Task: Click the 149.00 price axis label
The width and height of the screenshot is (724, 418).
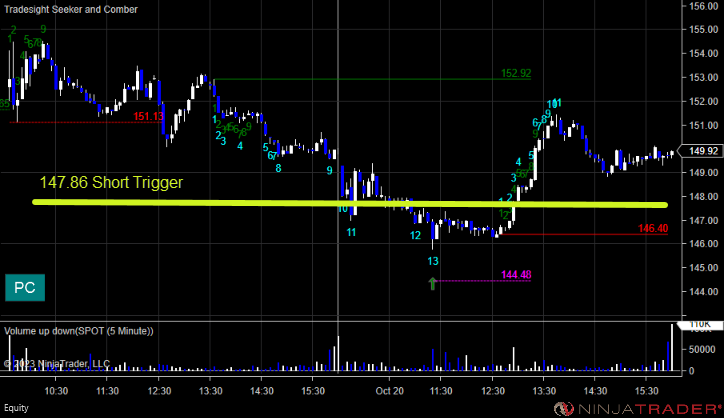Action: [x=704, y=173]
